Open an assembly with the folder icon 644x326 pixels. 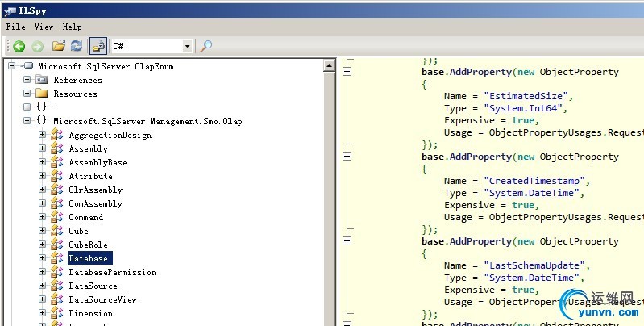click(x=59, y=46)
